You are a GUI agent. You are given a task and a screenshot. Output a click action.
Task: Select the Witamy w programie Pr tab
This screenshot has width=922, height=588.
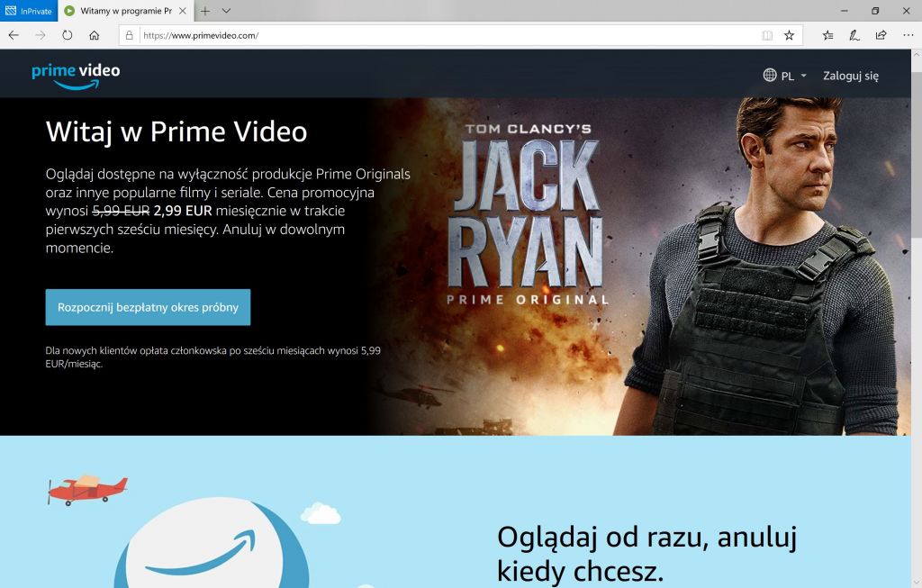pos(125,11)
